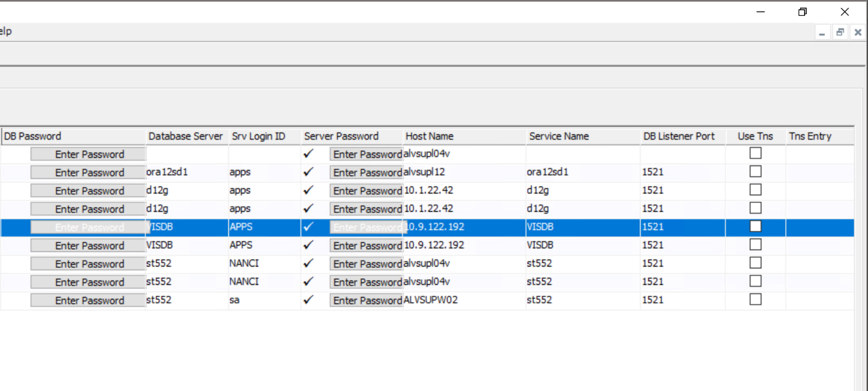
Task: Click DB Password button in the first row
Action: pyautogui.click(x=89, y=154)
